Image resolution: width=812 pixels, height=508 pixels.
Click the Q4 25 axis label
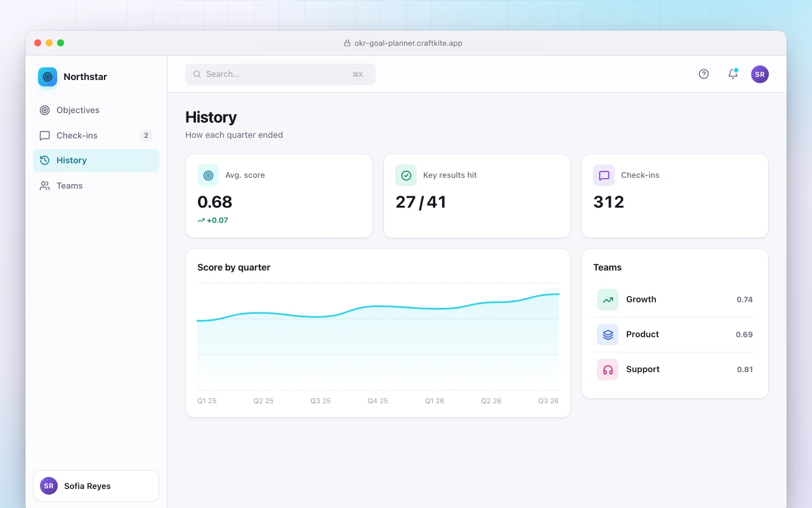tap(377, 401)
